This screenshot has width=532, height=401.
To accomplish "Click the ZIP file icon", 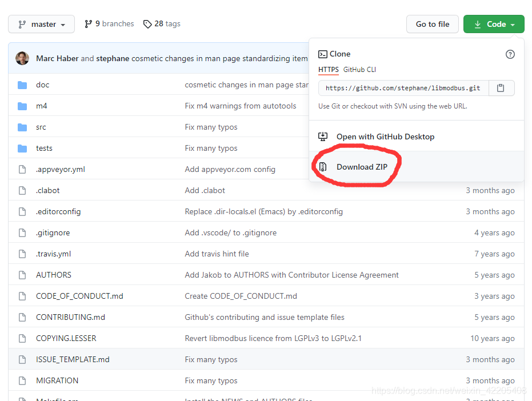I will point(323,167).
